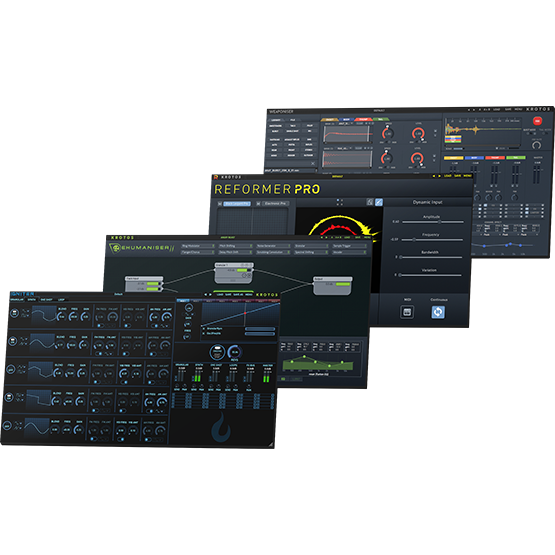Screen dimensions: 555x555
Task: Go to previous preset in Igniter
Action: [x=206, y=294]
